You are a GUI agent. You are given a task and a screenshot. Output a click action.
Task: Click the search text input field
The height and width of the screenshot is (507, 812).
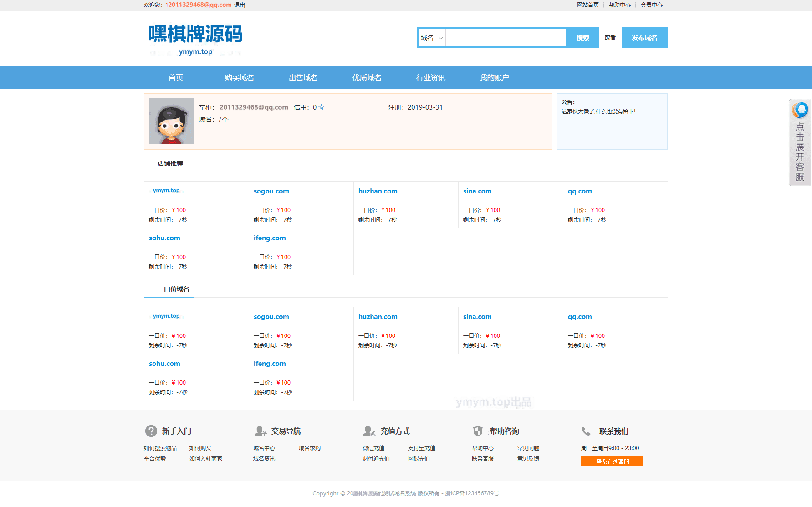[506, 38]
